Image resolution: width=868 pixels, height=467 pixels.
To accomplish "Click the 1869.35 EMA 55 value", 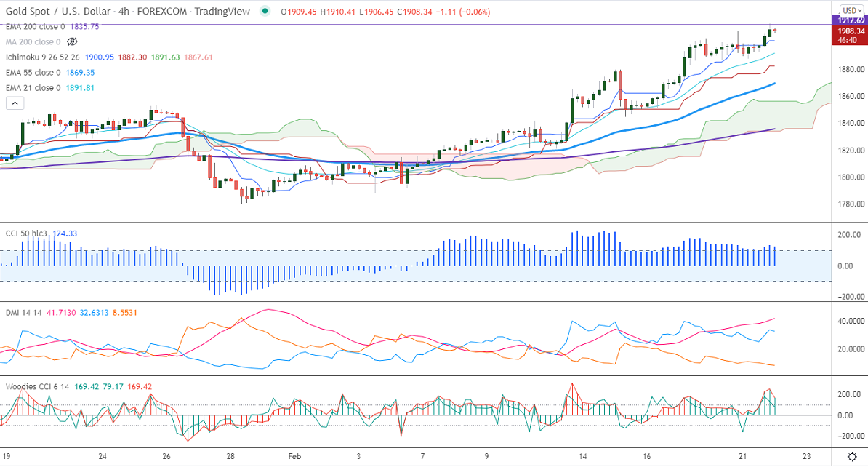I will pyautogui.click(x=80, y=73).
